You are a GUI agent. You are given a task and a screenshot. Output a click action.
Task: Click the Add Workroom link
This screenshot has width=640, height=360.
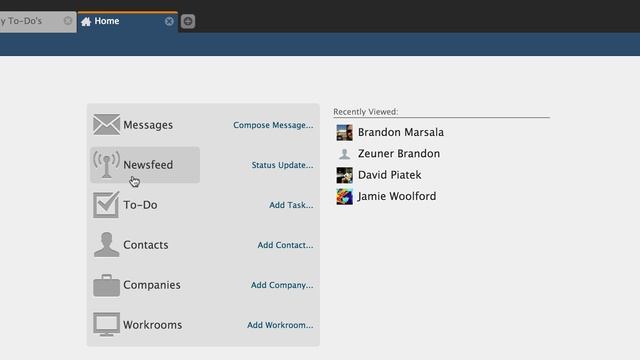(280, 325)
